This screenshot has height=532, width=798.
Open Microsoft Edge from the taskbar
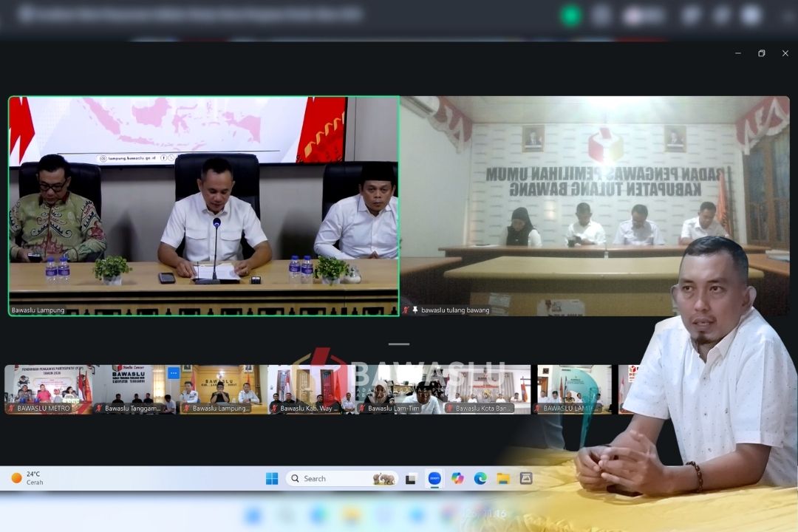tap(480, 479)
